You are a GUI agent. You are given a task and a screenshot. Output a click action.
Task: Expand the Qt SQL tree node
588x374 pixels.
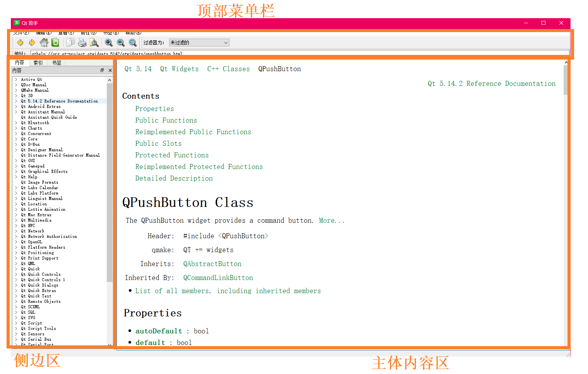[x=16, y=312]
